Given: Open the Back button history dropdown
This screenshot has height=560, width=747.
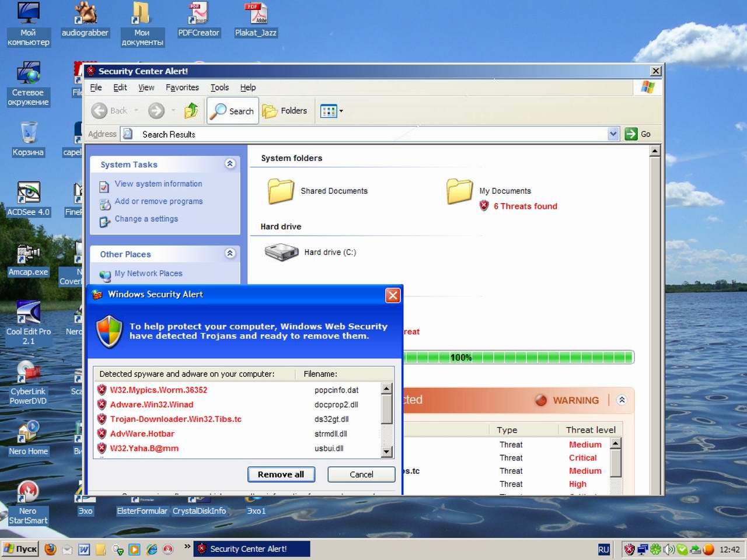Looking at the screenshot, I should pyautogui.click(x=137, y=110).
